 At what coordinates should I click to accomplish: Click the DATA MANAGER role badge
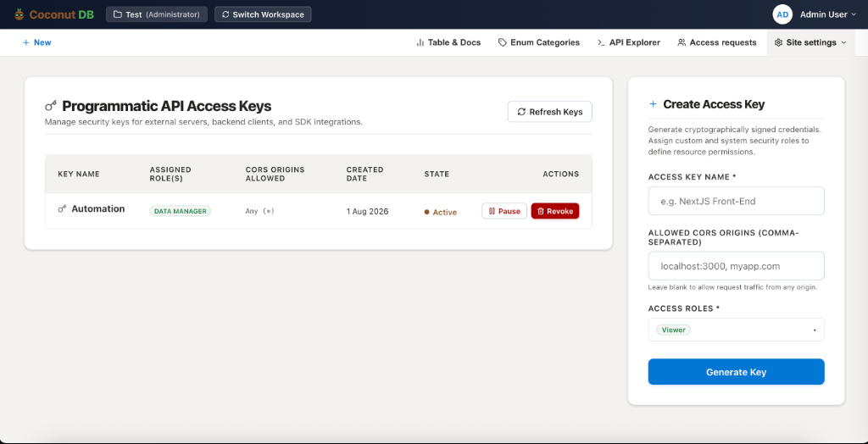point(180,211)
